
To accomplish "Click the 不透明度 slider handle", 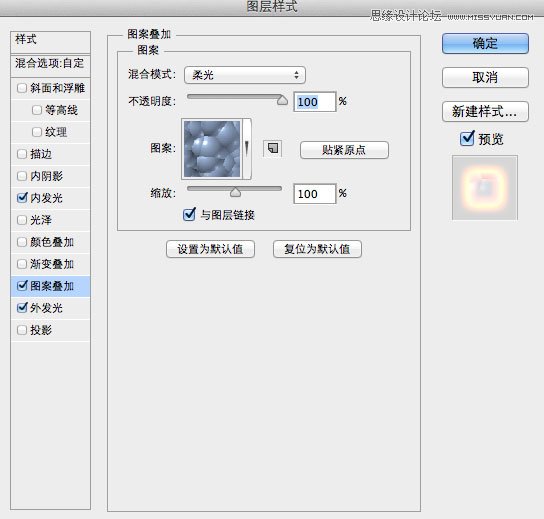I will tap(282, 100).
